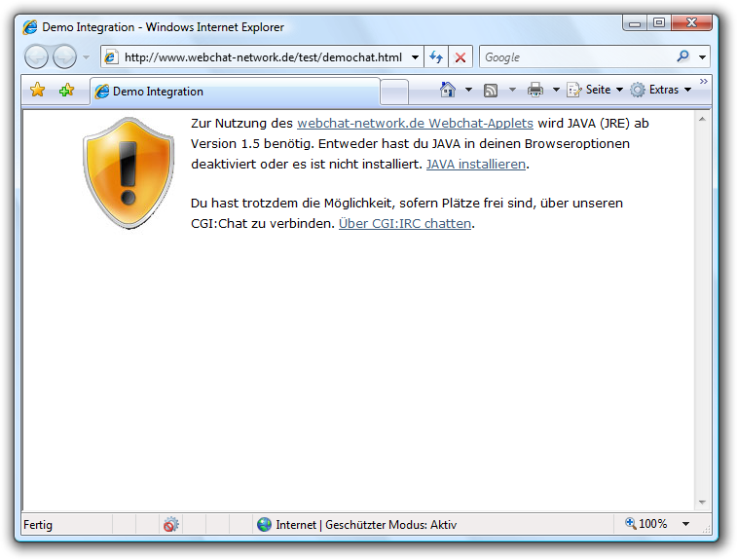The image size is (737, 560).
Task: Expand the zoom level dropdown arrow
Action: 685,524
